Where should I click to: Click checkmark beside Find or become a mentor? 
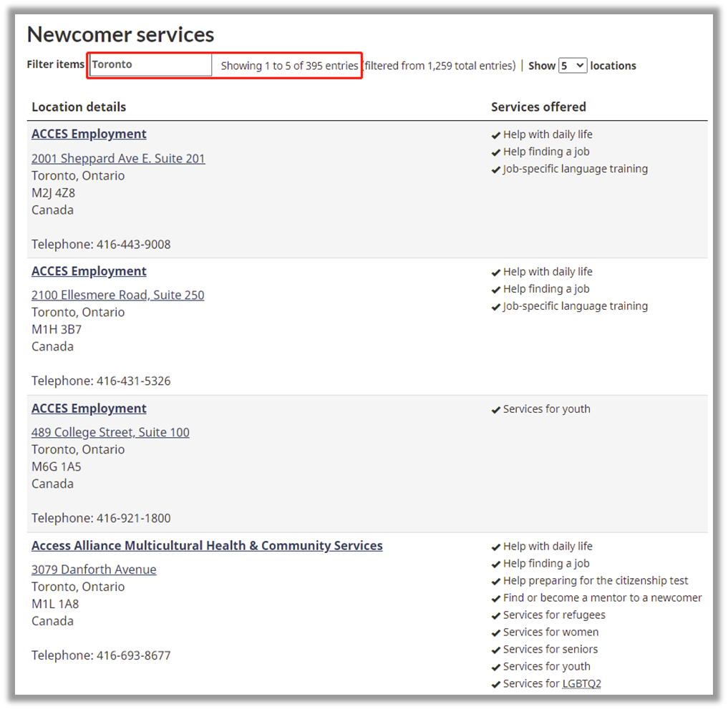pyautogui.click(x=496, y=599)
